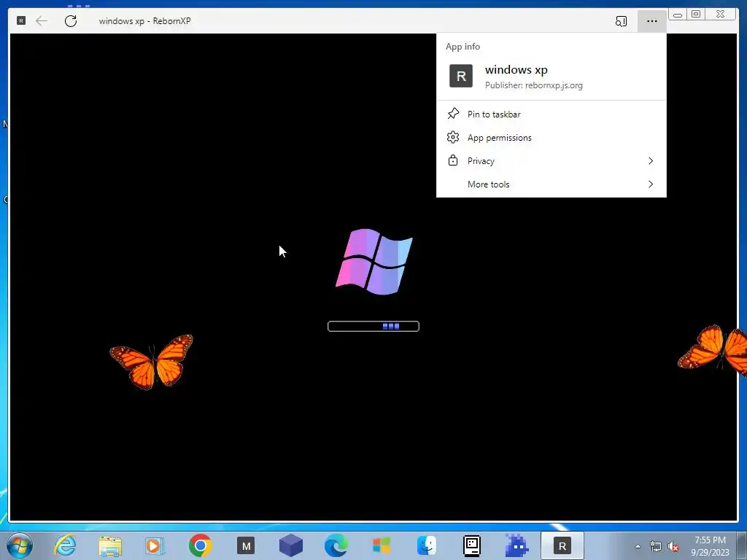This screenshot has height=560, width=747.
Task: Minimize the RebornXP window
Action: (x=678, y=15)
